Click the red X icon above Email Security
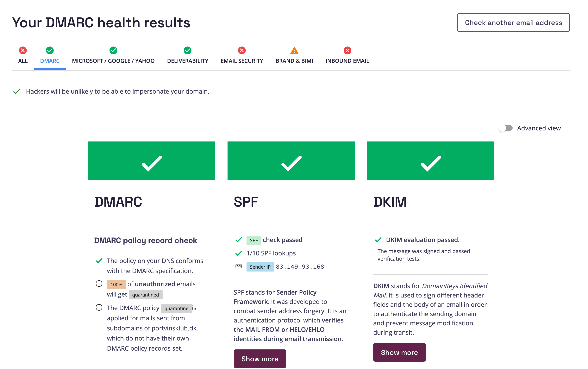The height and width of the screenshot is (369, 588). point(241,51)
